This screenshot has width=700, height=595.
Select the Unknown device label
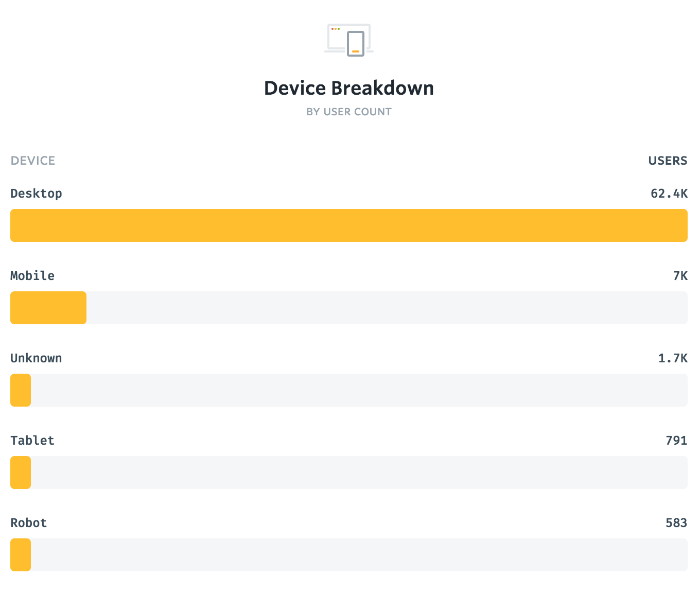36,358
